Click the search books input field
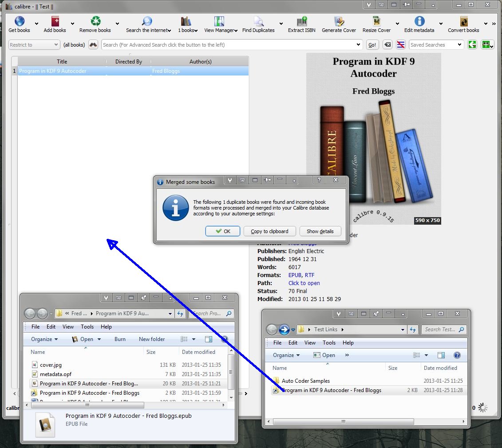This screenshot has width=502, height=448. 232,45
